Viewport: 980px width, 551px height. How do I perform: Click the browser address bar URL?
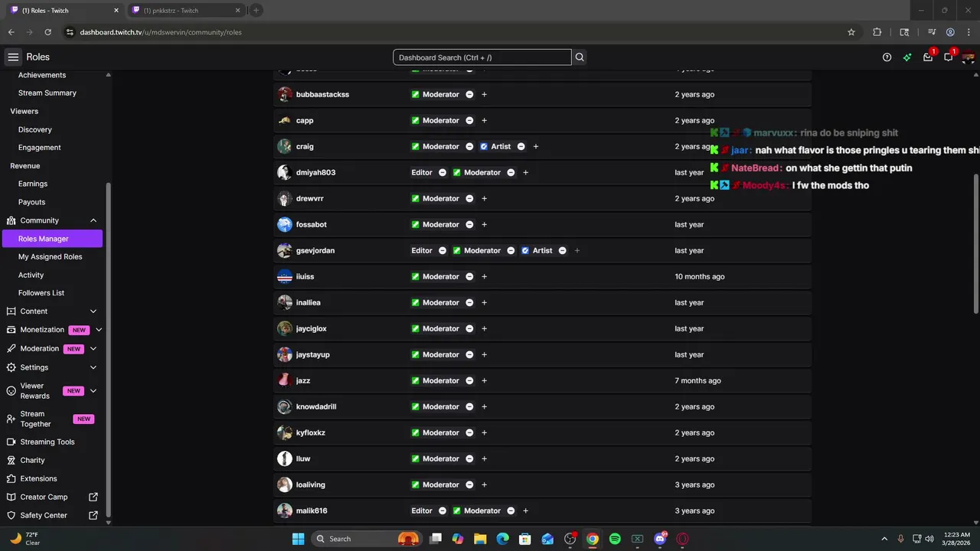pos(161,32)
